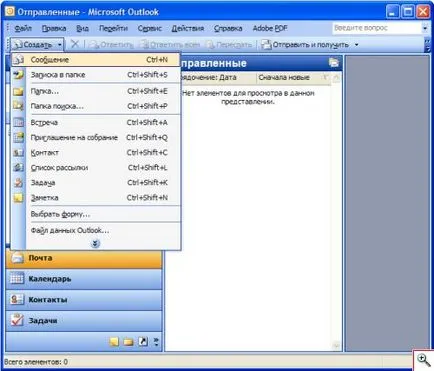Open the Контакты navigation pane

(84, 300)
